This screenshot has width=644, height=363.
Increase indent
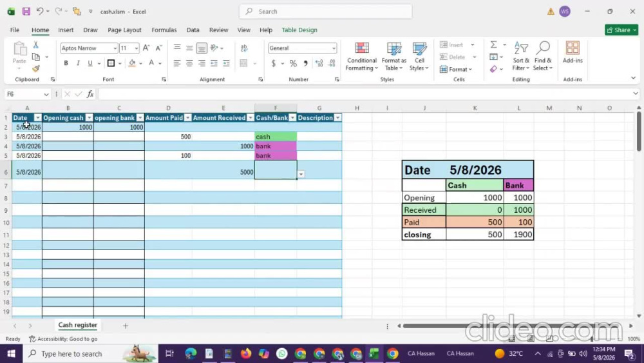[226, 63]
